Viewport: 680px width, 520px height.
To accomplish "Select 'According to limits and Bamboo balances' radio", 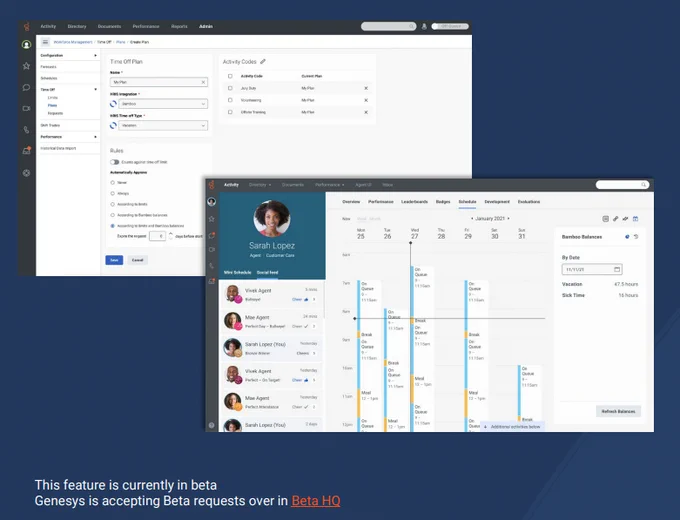I will tap(113, 226).
